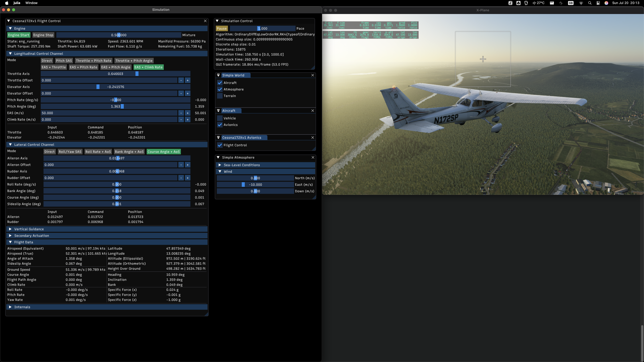Image resolution: width=644 pixels, height=362 pixels.
Task: Click the EAS (m/s) input field
Action: 109,113
